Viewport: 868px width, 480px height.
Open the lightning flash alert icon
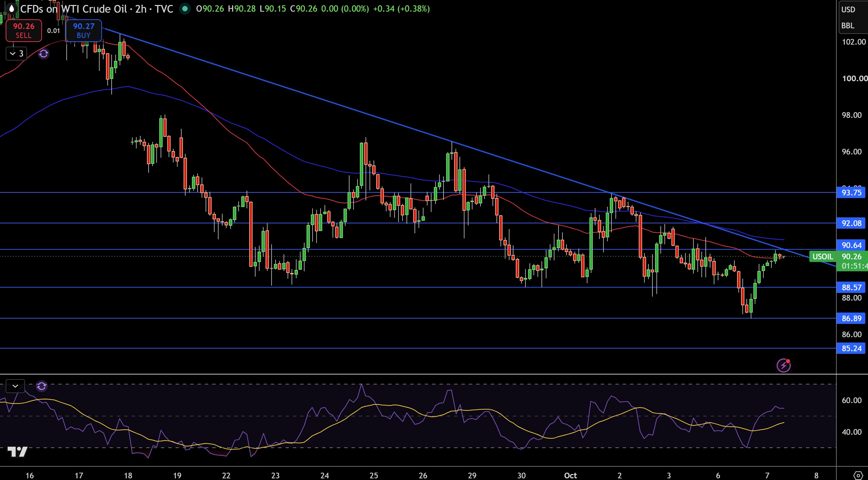[x=783, y=365]
